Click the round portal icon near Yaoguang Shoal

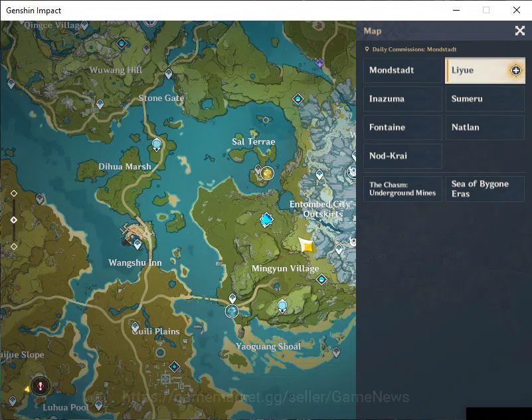[232, 311]
